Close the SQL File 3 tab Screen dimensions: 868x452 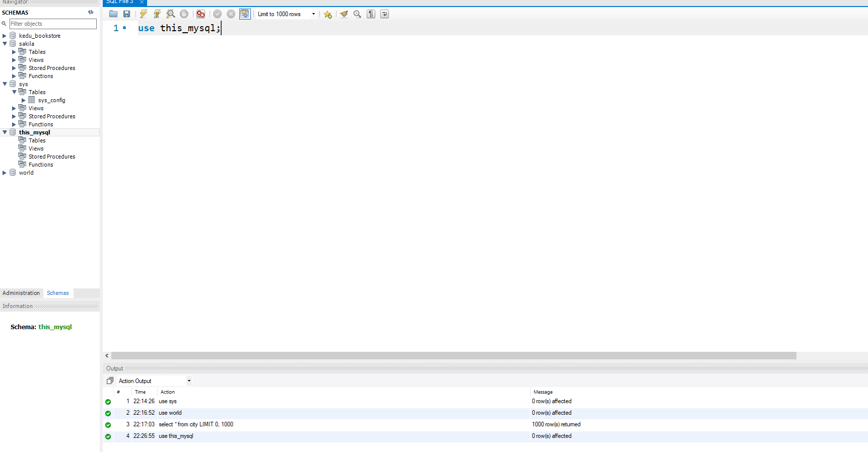tap(142, 2)
